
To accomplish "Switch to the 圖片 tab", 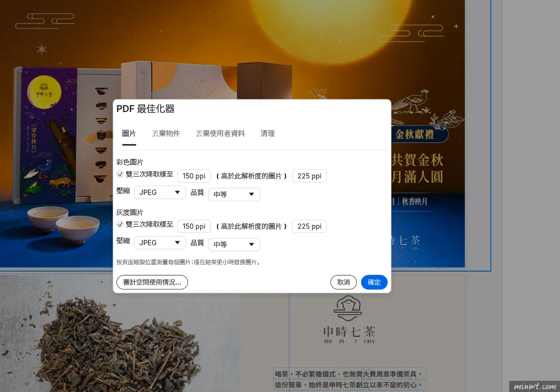I will coord(129,133).
